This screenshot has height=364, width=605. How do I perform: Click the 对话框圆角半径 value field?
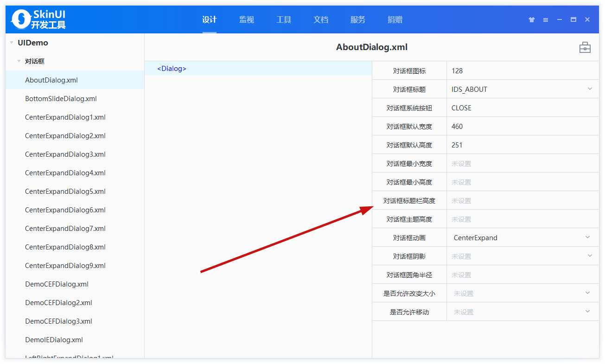click(523, 275)
